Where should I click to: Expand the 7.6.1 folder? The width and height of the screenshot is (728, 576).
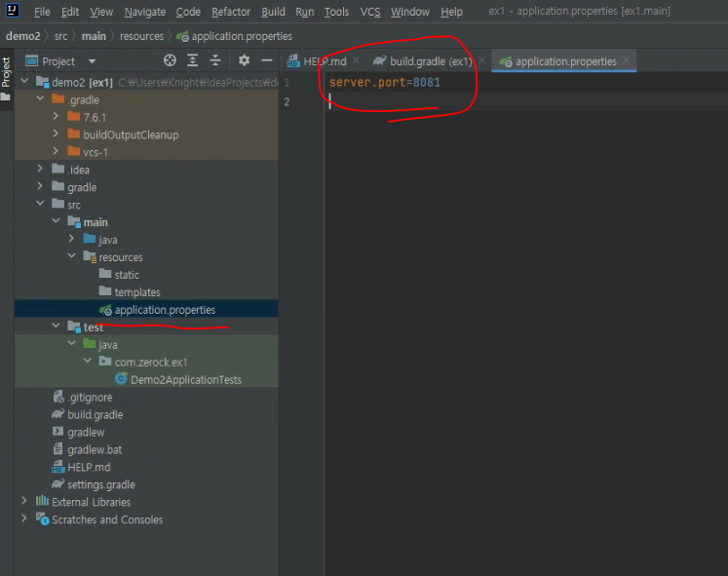(x=56, y=116)
